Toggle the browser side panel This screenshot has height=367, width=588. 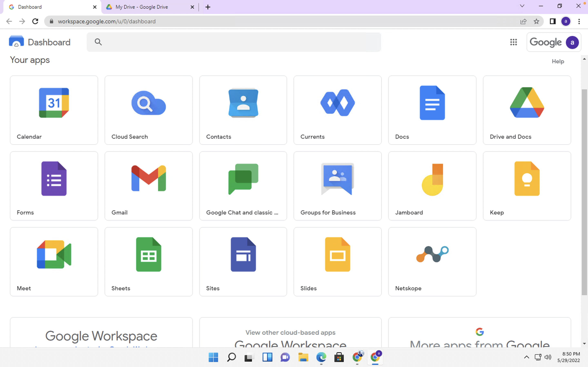coord(552,21)
